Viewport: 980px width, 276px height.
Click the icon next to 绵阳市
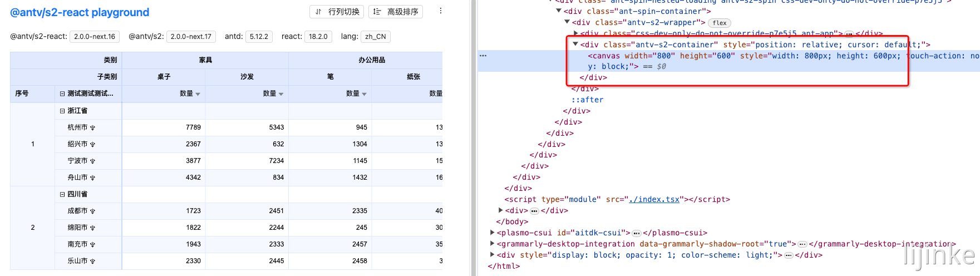[92, 228]
